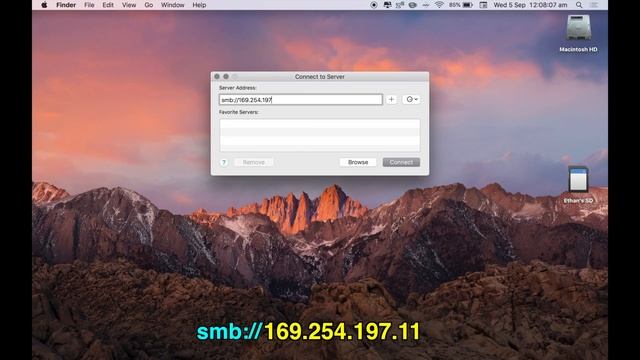Open the Finder menu

[66, 5]
